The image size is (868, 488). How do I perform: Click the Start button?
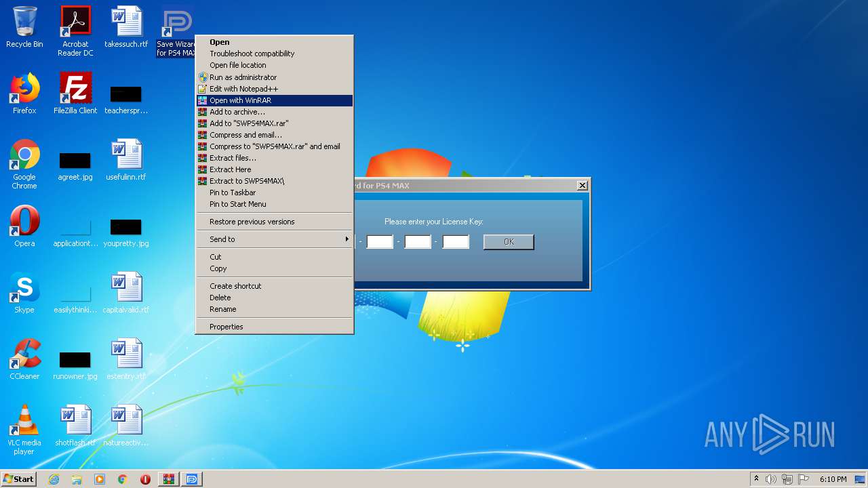pyautogui.click(x=18, y=479)
